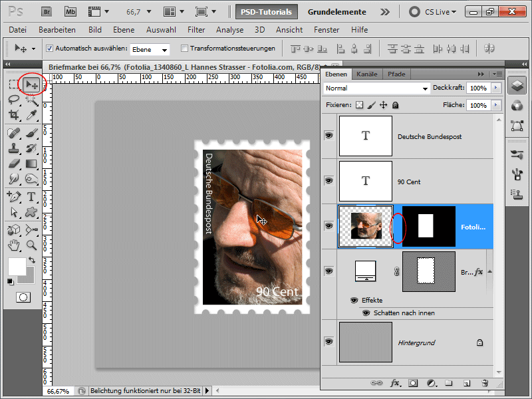Select the Lasso tool
This screenshot has height=399, width=532.
pyautogui.click(x=13, y=100)
